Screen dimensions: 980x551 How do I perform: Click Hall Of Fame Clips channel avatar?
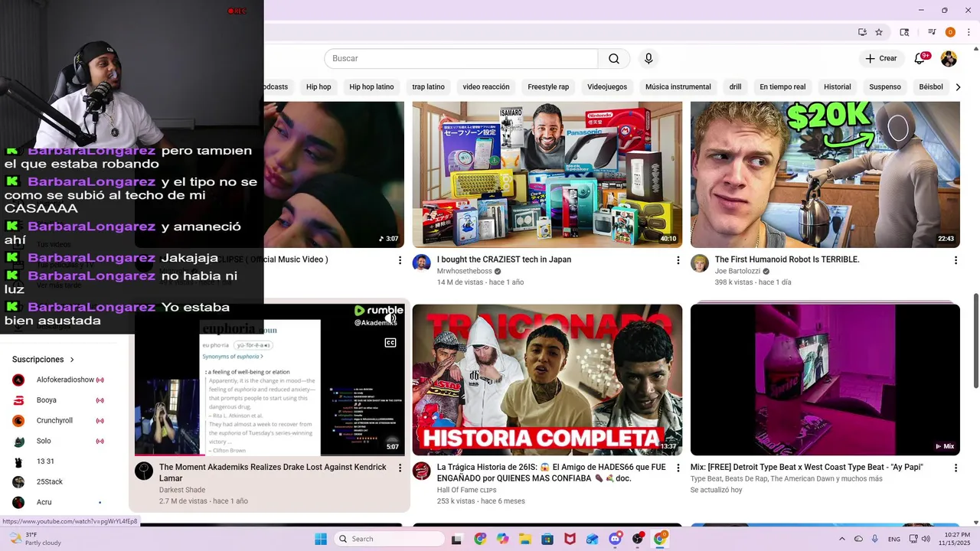(422, 471)
